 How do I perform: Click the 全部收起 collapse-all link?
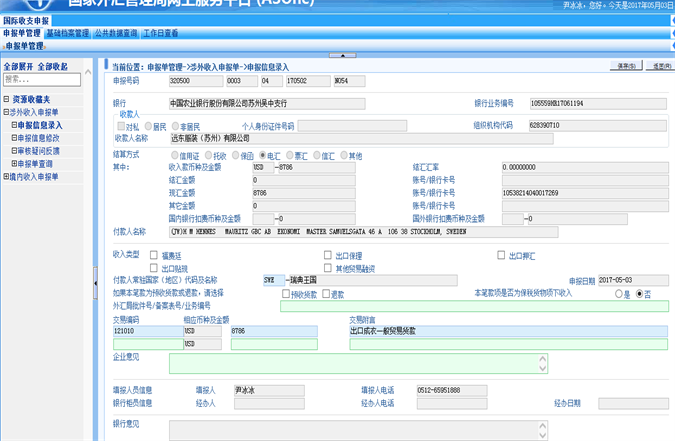[x=53, y=67]
